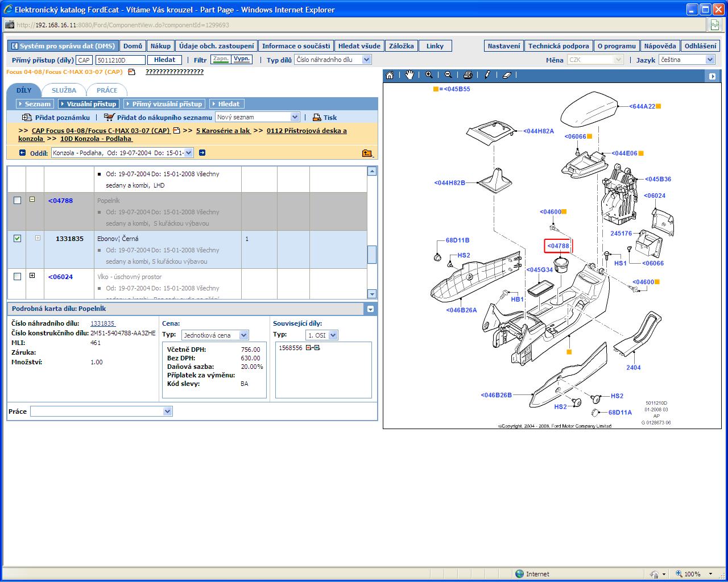Click the Hledat button next to part number
This screenshot has width=728, height=582.
165,60
